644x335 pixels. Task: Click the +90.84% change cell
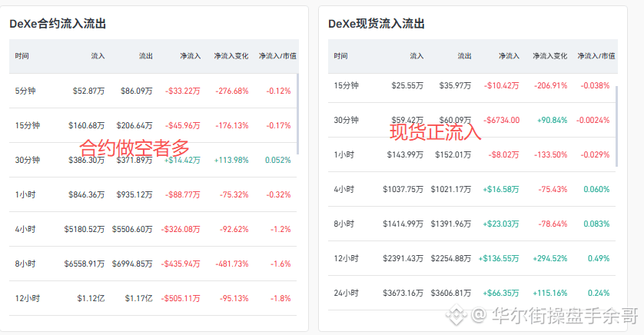[552, 121]
